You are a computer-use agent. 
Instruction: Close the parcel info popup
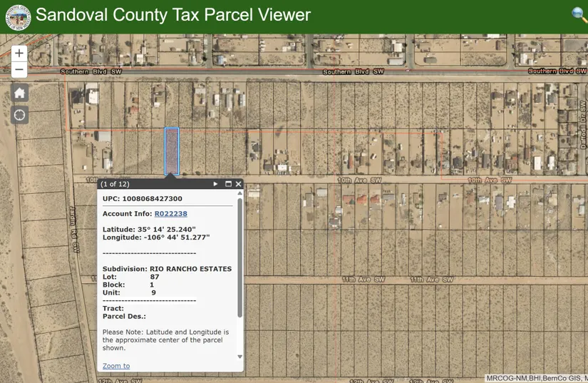click(x=239, y=184)
